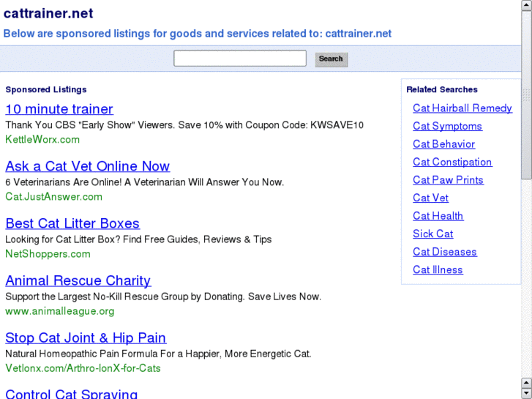Click the scrollbar down arrow button
This screenshot has width=532, height=399.
[527, 393]
